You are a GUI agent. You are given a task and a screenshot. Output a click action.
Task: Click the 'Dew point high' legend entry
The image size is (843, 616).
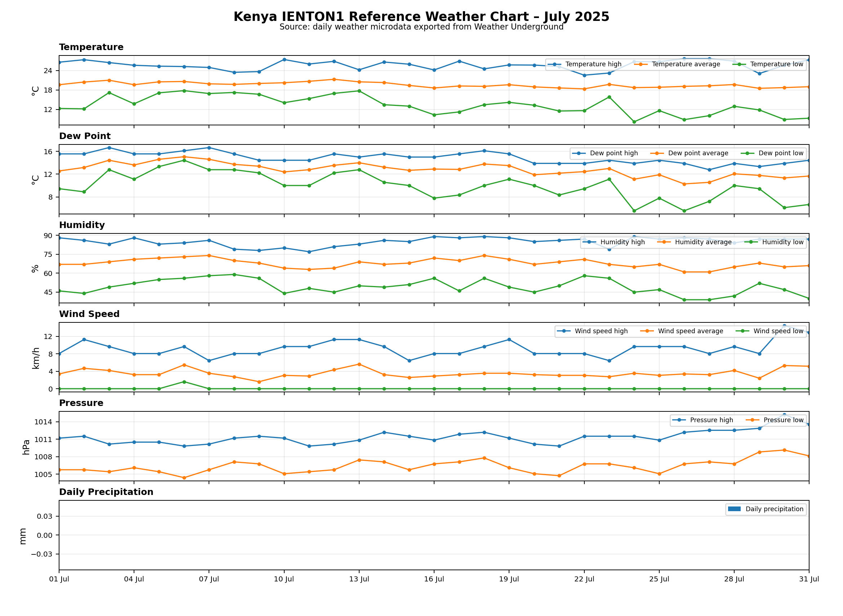click(x=605, y=153)
